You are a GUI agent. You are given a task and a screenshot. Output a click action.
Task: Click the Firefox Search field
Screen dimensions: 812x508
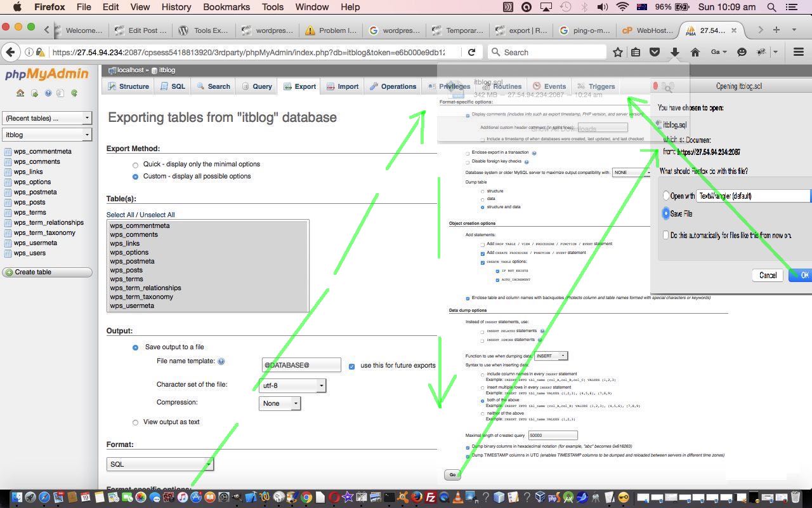[x=547, y=52]
